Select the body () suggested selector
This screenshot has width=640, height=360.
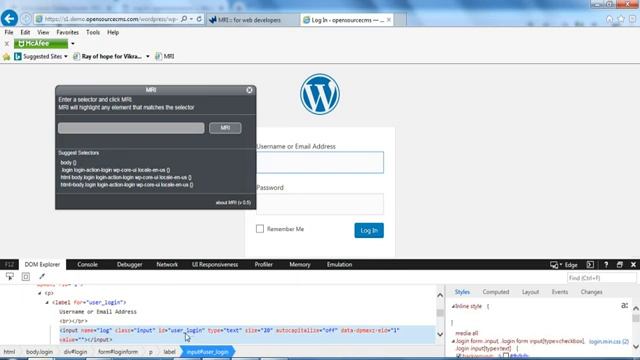coord(69,163)
